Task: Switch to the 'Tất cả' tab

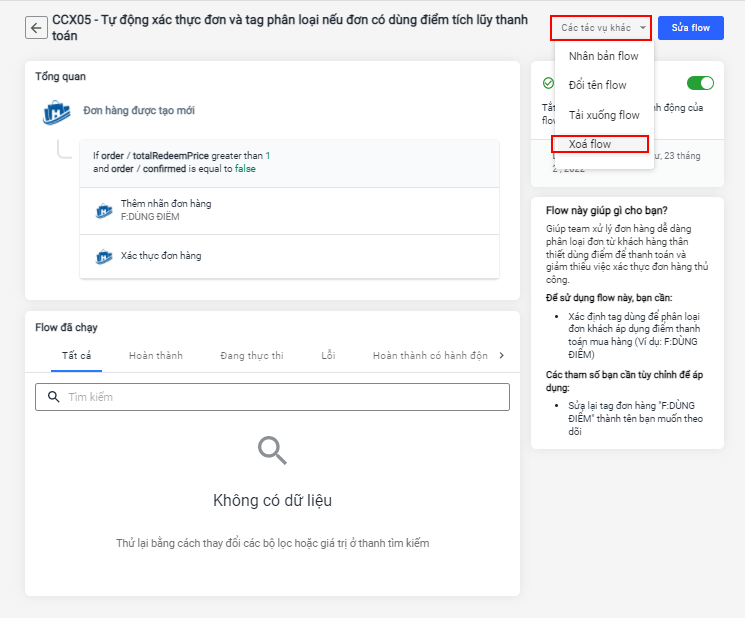Action: [76, 355]
